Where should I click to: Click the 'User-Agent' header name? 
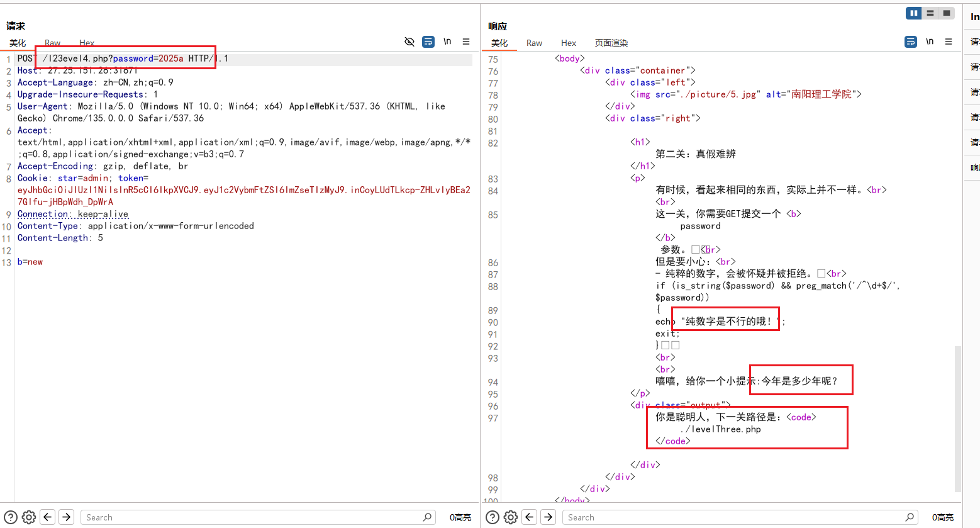43,106
